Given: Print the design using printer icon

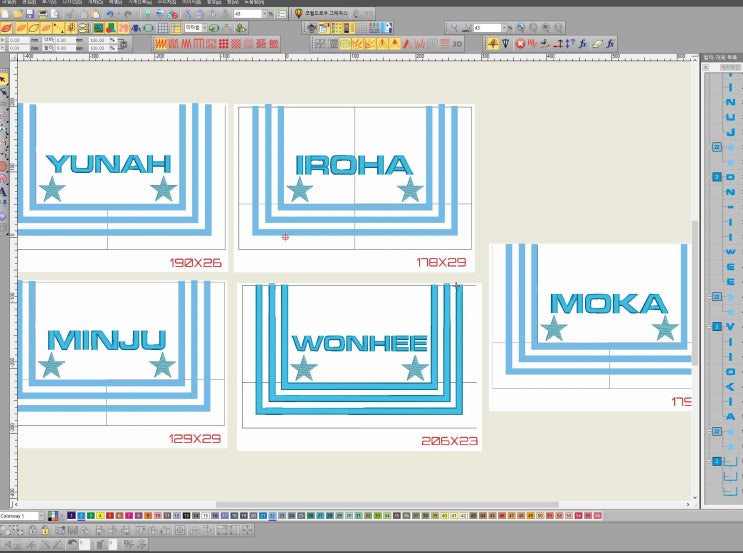Looking at the screenshot, I should pyautogui.click(x=43, y=14).
